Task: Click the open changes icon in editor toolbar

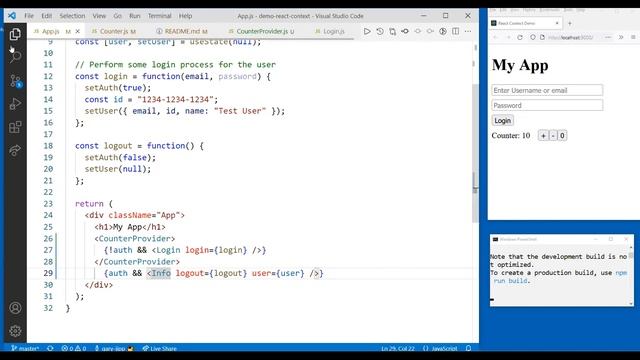Action: point(392,31)
